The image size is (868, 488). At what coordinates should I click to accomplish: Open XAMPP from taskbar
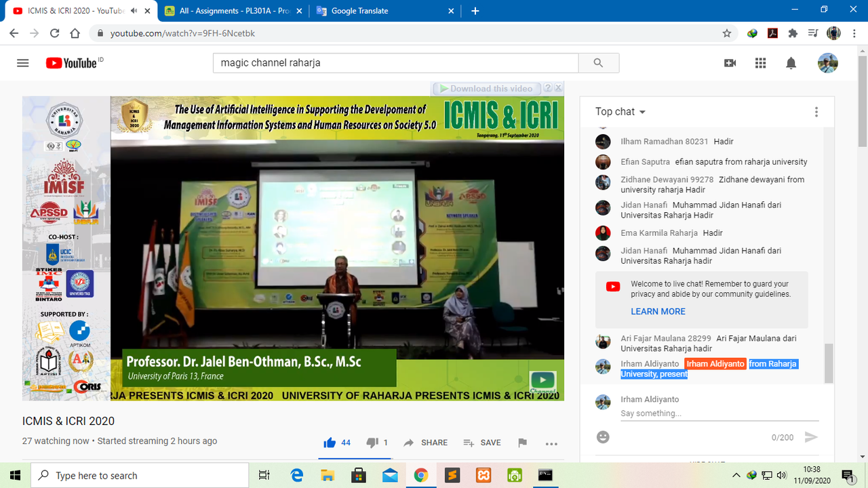click(x=484, y=475)
